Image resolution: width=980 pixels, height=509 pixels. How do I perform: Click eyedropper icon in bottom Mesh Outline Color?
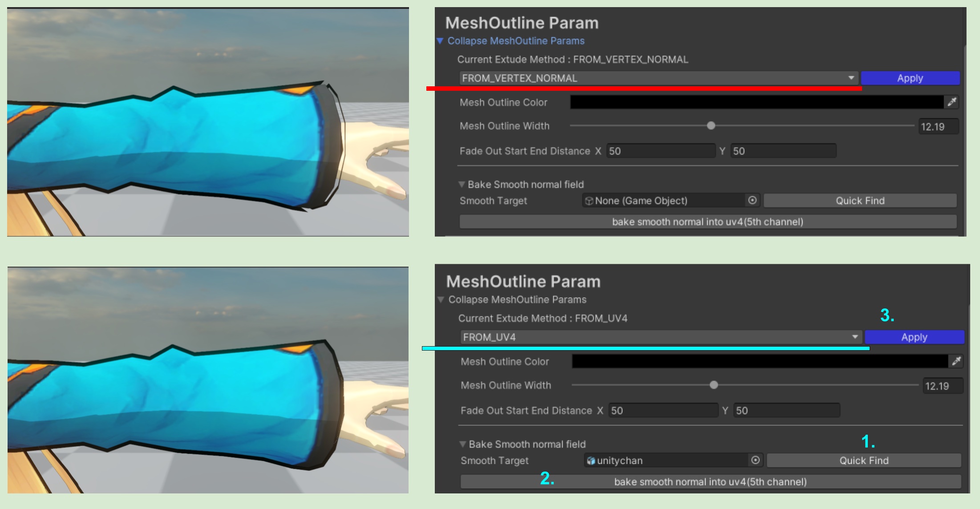point(956,361)
